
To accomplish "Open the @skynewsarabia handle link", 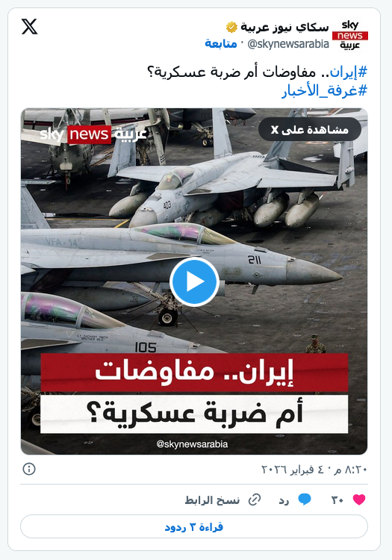I will coord(288,44).
